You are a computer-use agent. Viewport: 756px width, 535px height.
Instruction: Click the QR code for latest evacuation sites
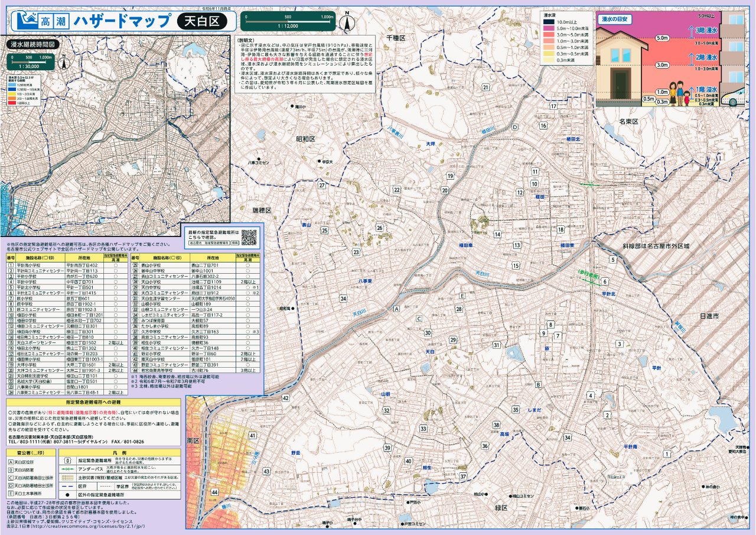250,236
